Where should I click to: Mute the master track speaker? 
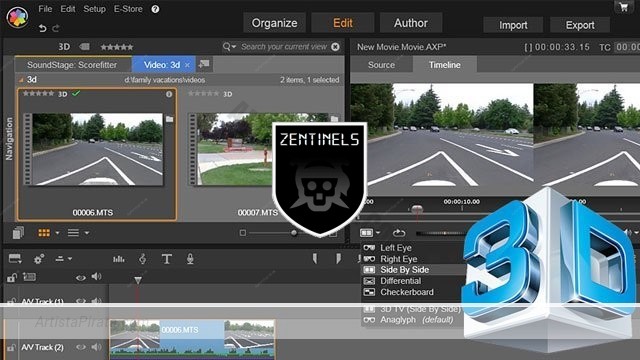tap(97, 277)
